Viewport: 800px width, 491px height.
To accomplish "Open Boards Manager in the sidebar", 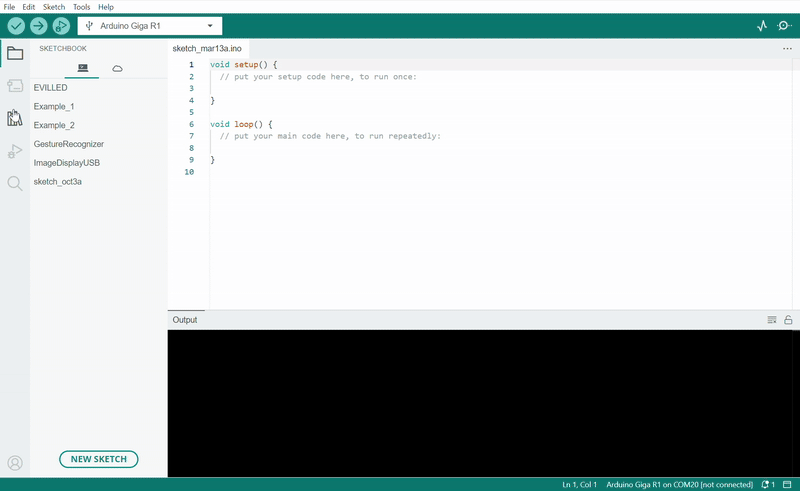I will [x=14, y=86].
